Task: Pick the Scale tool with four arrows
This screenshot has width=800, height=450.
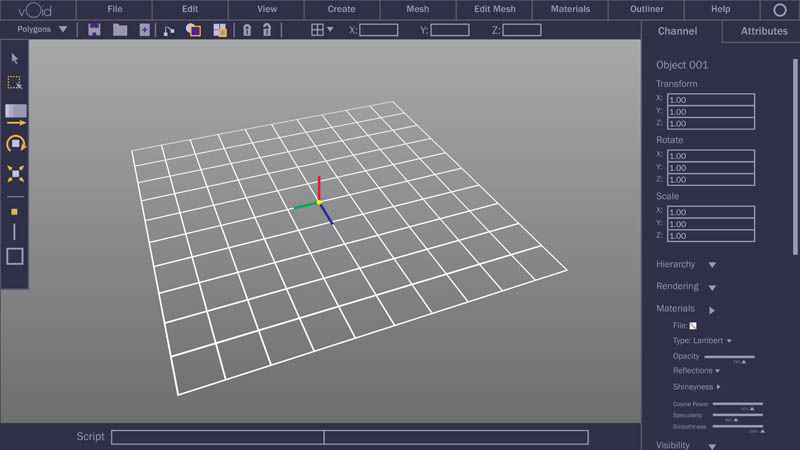Action: click(x=15, y=174)
